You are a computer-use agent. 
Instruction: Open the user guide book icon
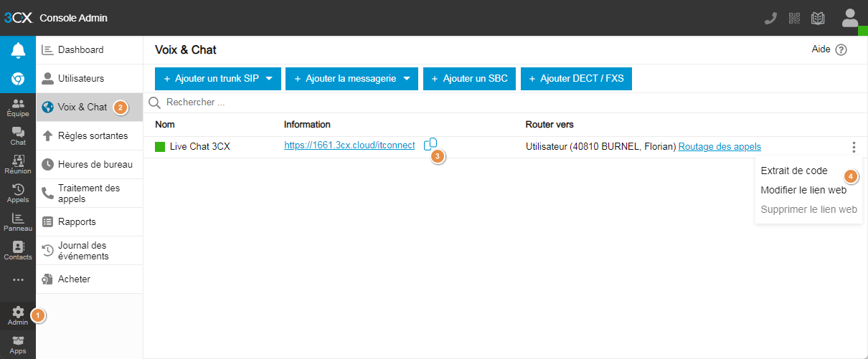818,18
